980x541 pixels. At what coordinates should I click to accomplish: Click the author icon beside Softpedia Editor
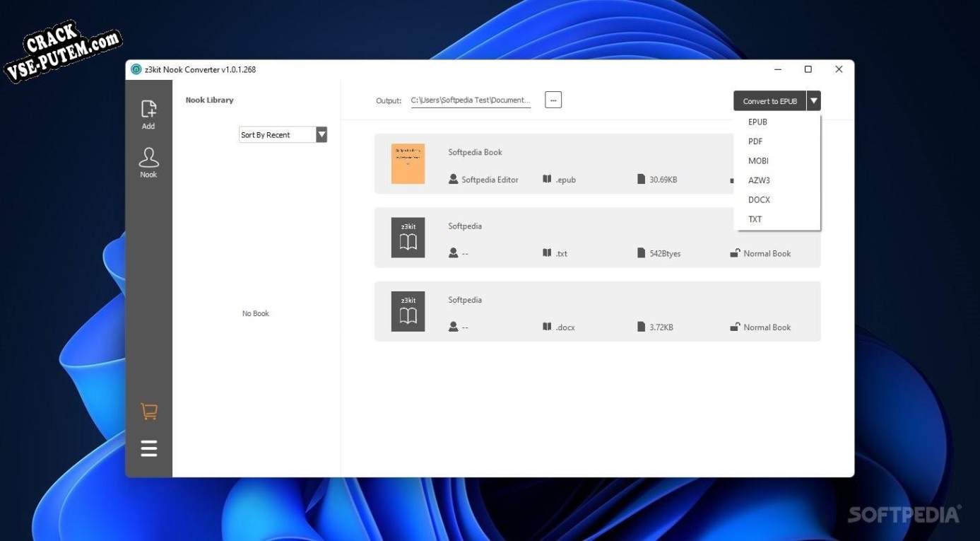(453, 180)
